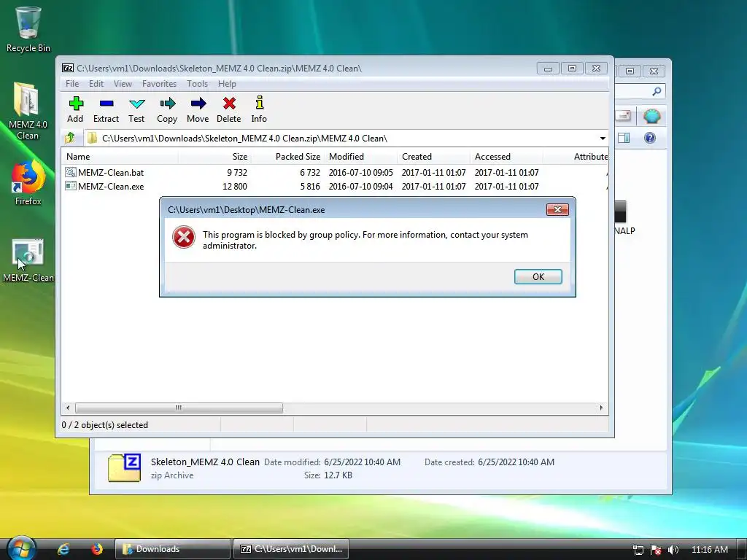Launch Internet Explorer from quick launch
Viewport: 747px width, 560px height.
[63, 549]
